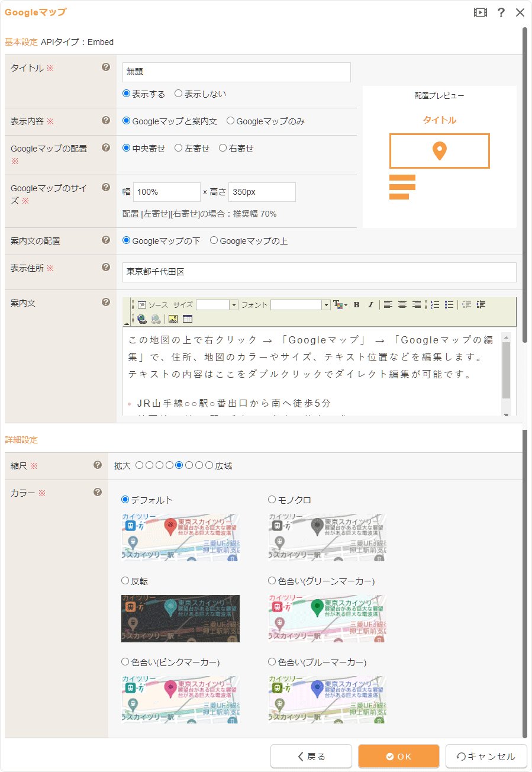Choose Googleマップと案内文 display option
This screenshot has width=532, height=772.
point(126,121)
